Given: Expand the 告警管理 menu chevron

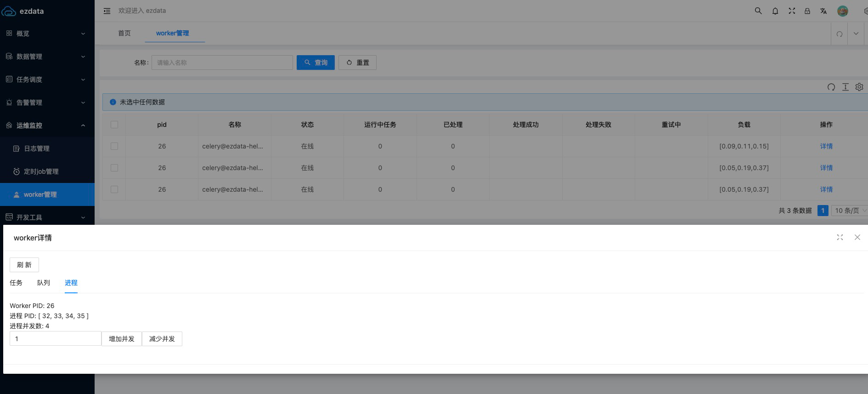Looking at the screenshot, I should [x=83, y=103].
